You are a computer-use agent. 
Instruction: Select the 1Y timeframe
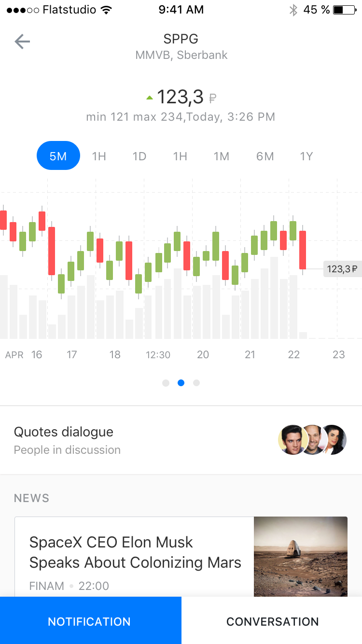pos(306,156)
